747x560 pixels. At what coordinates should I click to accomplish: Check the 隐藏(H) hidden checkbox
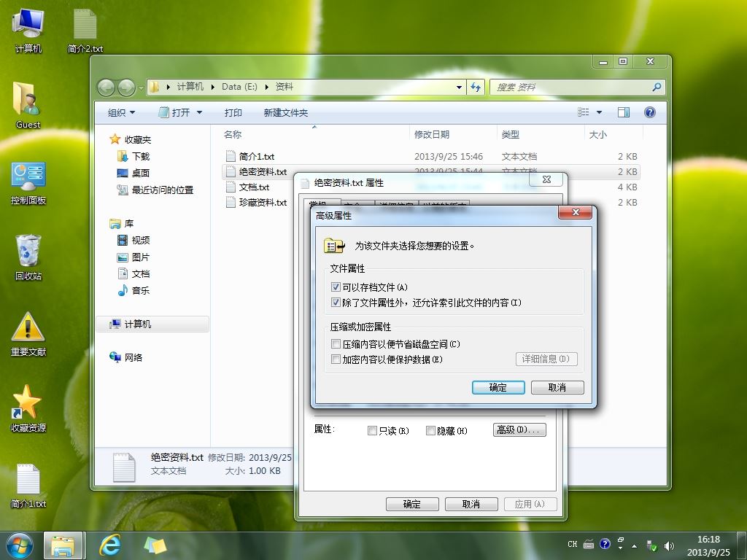430,430
